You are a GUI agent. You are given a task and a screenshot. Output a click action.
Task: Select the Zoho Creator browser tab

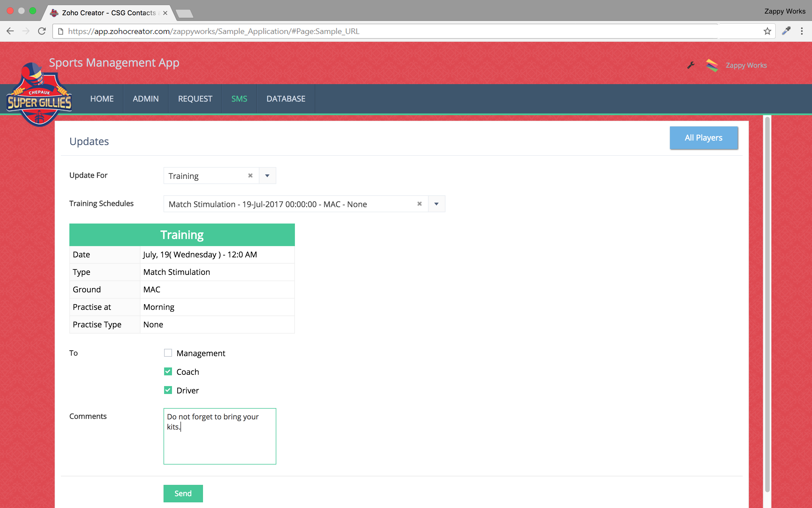click(108, 13)
